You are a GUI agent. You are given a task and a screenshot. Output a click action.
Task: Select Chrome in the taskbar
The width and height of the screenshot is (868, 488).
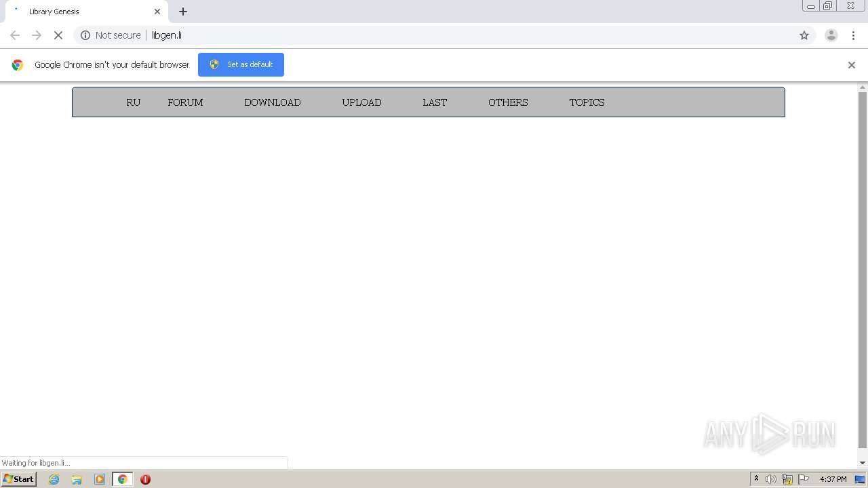point(122,479)
